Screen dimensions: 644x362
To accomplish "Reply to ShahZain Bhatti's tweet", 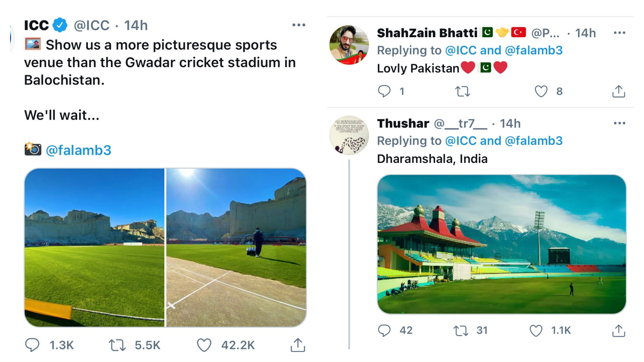I will tap(384, 91).
